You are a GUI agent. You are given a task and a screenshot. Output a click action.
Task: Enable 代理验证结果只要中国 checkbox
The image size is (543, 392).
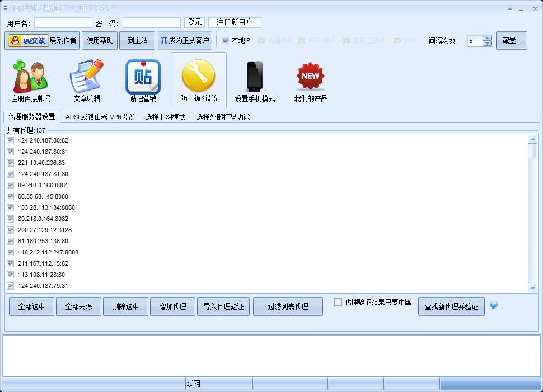(x=338, y=302)
